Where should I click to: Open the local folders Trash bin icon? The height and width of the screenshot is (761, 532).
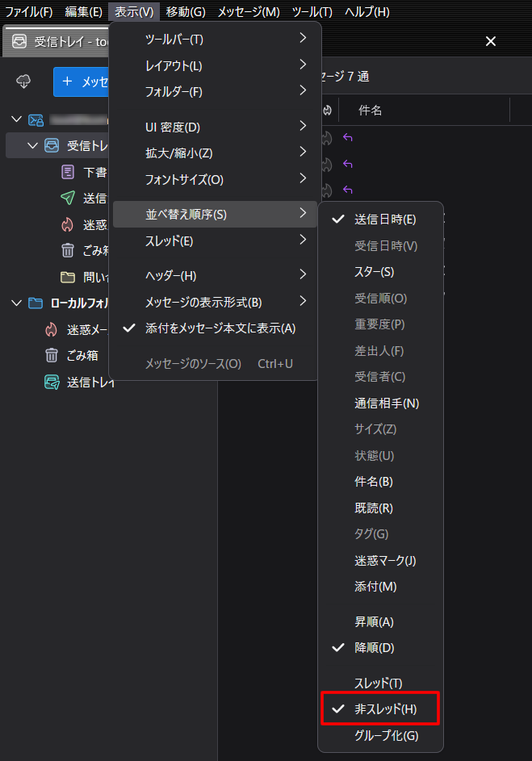[x=52, y=356]
